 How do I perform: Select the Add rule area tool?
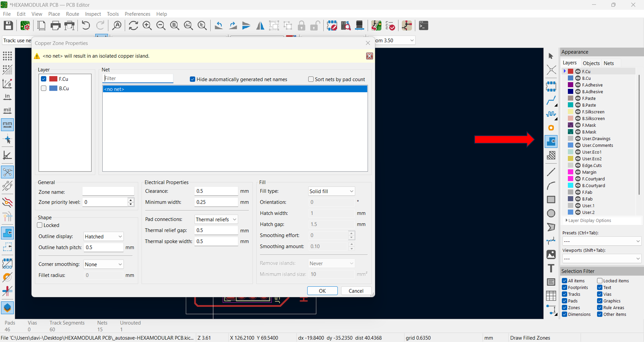pyautogui.click(x=551, y=155)
